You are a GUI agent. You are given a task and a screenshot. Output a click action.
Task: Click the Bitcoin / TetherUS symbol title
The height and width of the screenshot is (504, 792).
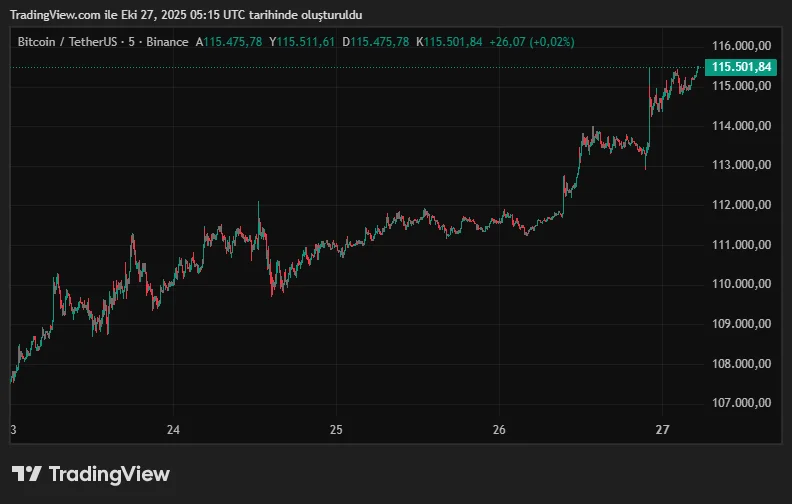point(102,42)
